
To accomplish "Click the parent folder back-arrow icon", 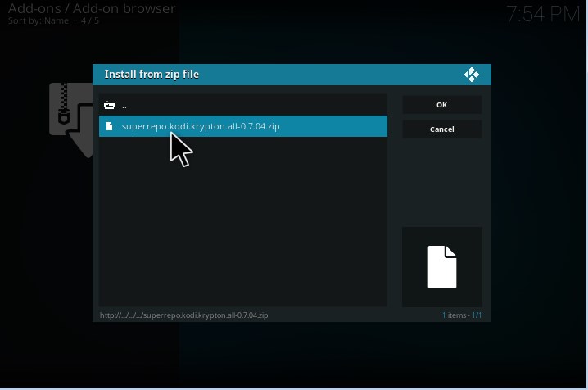I will [x=109, y=106].
